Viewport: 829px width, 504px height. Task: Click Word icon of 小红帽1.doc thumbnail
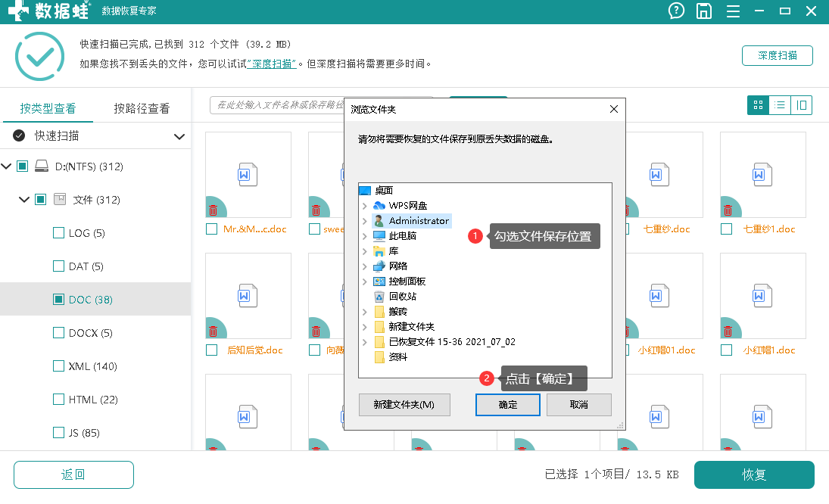tap(762, 296)
